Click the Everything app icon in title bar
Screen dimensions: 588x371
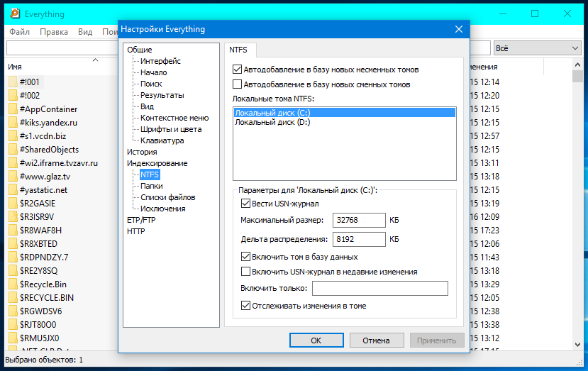[x=15, y=13]
